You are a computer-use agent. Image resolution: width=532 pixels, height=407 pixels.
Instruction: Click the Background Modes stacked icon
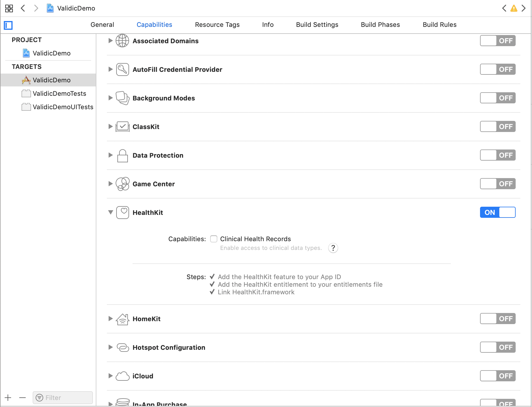coord(122,98)
